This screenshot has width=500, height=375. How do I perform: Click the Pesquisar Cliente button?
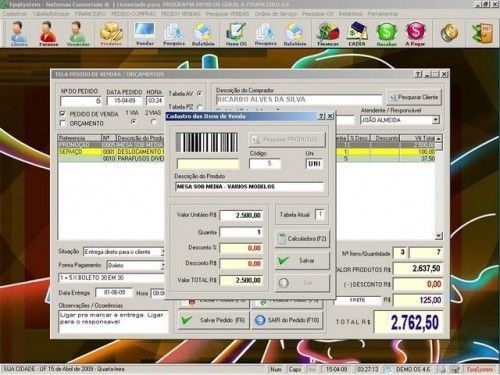(414, 97)
